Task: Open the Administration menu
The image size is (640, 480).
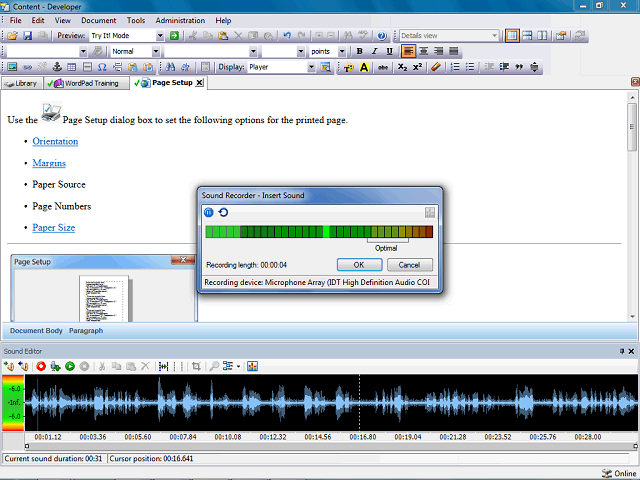Action: [x=180, y=20]
